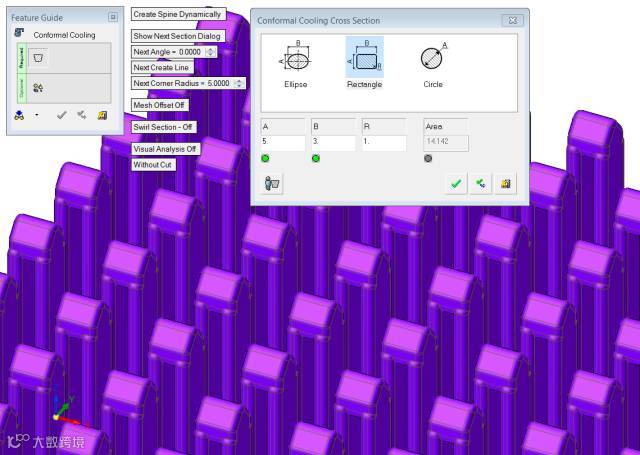Click the preview icon in Feature Guide bottom row
This screenshot has height=455, width=640.
(19, 115)
